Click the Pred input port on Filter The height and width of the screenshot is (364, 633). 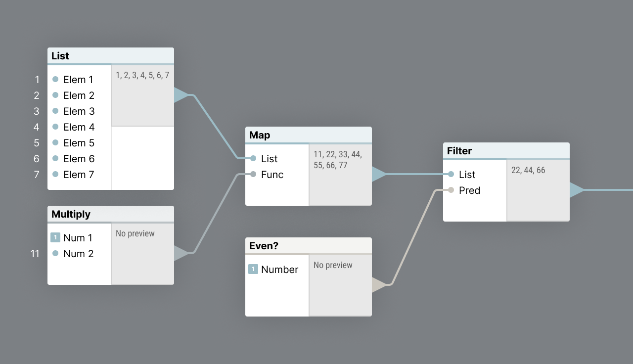[451, 190]
